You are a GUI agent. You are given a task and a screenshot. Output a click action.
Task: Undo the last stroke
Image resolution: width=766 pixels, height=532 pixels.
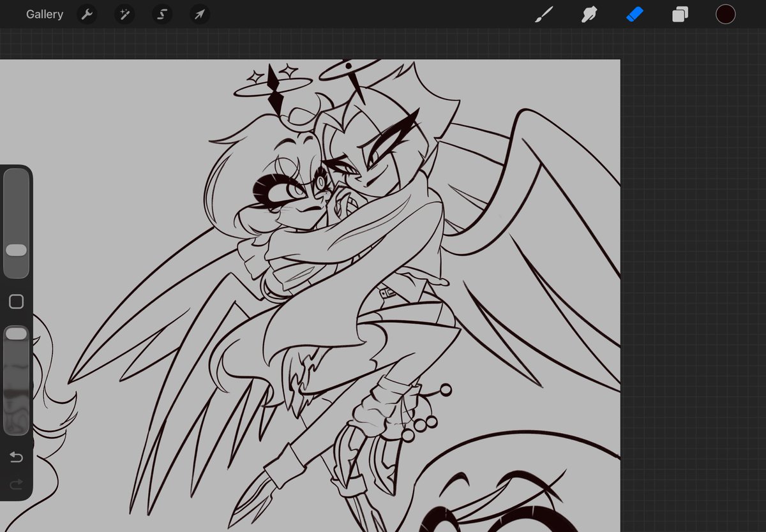16,457
